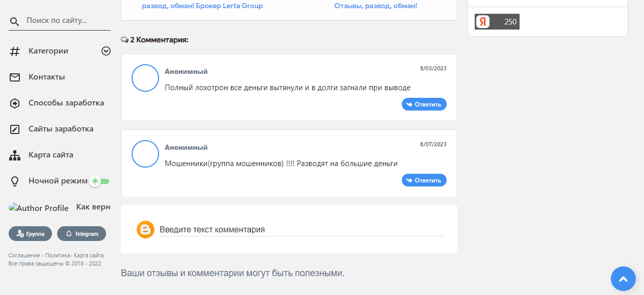This screenshot has width=644, height=295.
Task: Select the Категории hashtag icon
Action: pyautogui.click(x=14, y=51)
